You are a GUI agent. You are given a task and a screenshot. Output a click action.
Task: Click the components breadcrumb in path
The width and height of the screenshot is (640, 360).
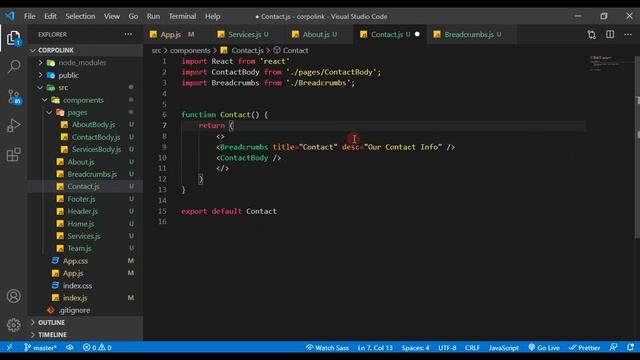[190, 50]
